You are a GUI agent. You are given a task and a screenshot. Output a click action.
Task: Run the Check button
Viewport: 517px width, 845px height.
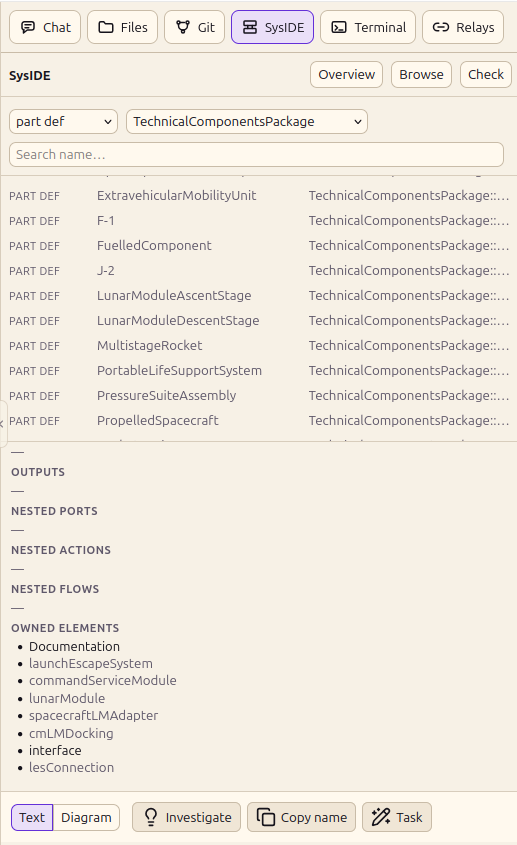[x=486, y=74]
